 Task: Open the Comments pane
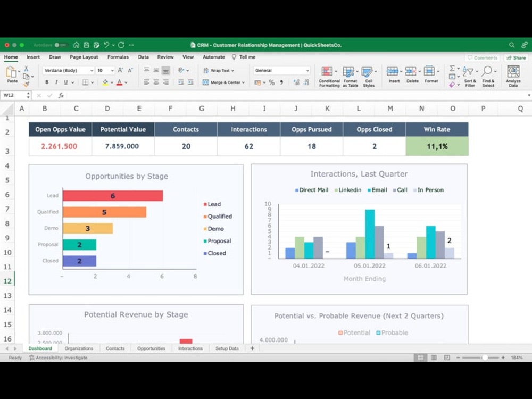(482, 57)
